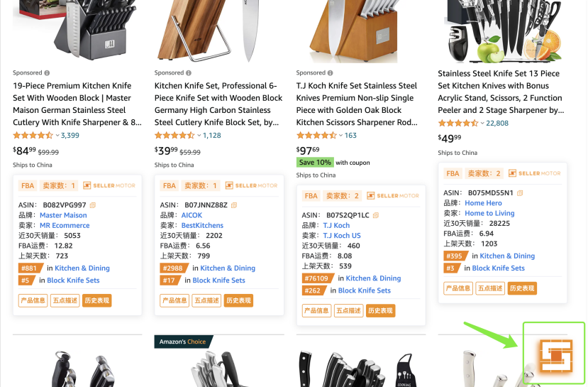Click Sponsored info icon on T.J Koch listing

[x=331, y=73]
